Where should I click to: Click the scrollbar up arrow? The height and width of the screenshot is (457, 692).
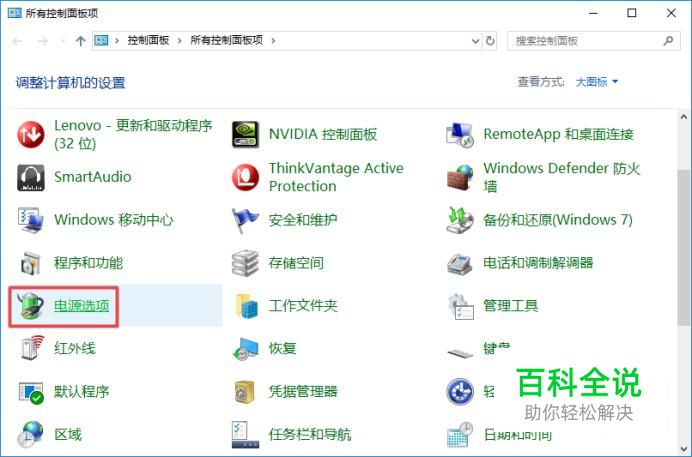(684, 117)
